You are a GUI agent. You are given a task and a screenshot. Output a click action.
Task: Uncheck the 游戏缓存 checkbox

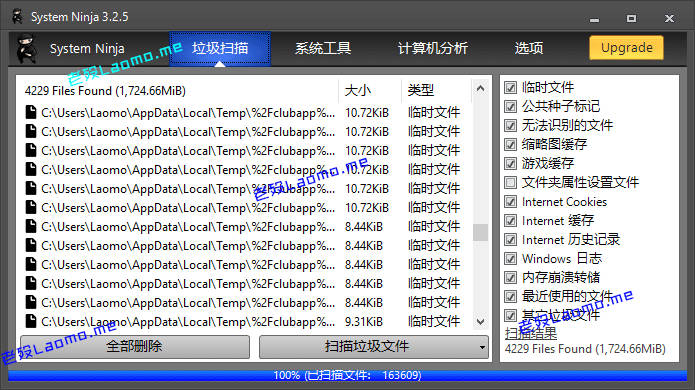[x=511, y=164]
